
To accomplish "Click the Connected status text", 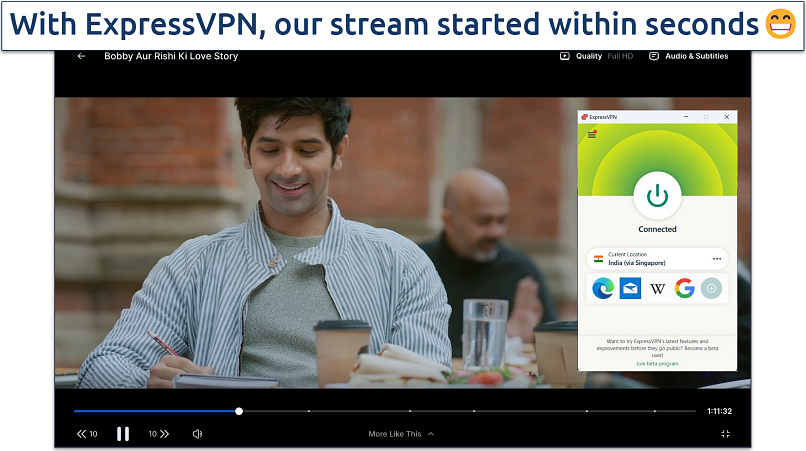I will (x=657, y=229).
